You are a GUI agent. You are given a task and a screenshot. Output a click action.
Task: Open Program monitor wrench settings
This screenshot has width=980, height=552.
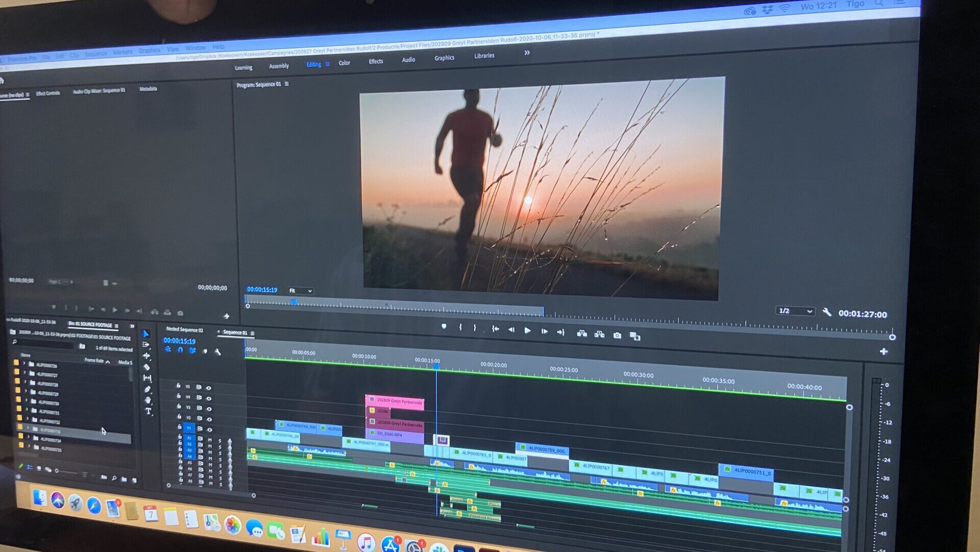[x=827, y=312]
